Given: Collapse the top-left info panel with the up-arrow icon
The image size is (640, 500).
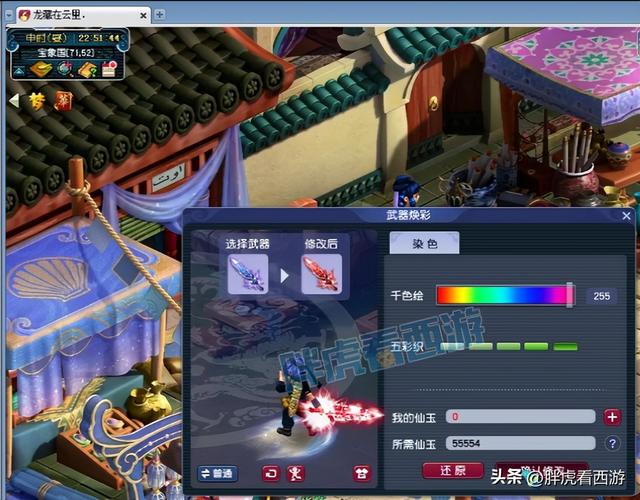Looking at the screenshot, I should click(19, 71).
